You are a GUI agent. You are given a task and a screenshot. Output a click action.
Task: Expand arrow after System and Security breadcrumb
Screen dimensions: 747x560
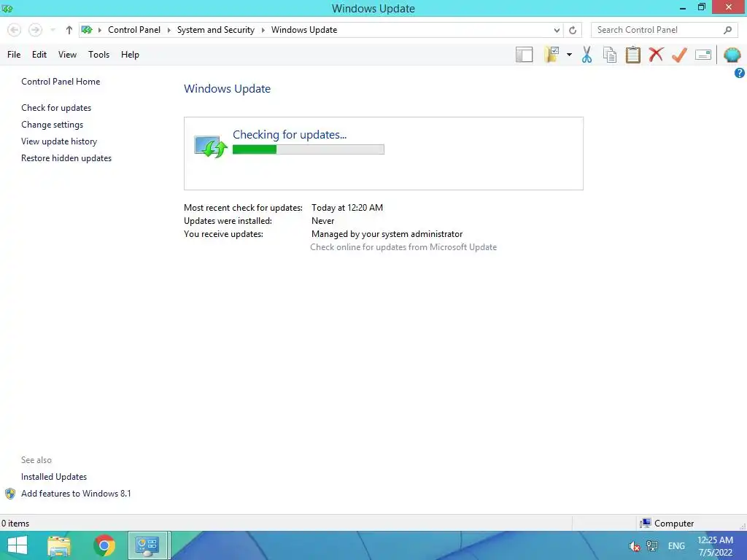tap(263, 30)
